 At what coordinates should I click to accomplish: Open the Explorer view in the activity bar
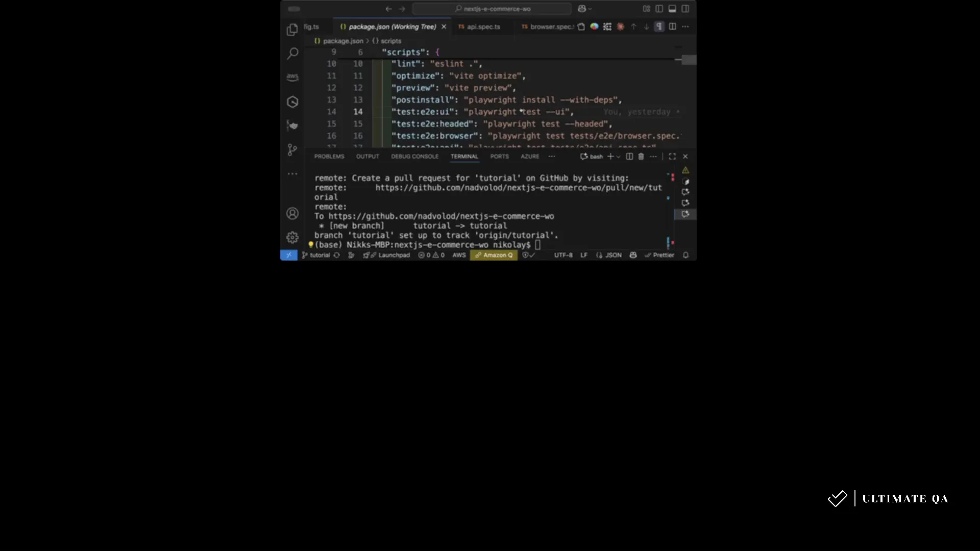(x=292, y=30)
